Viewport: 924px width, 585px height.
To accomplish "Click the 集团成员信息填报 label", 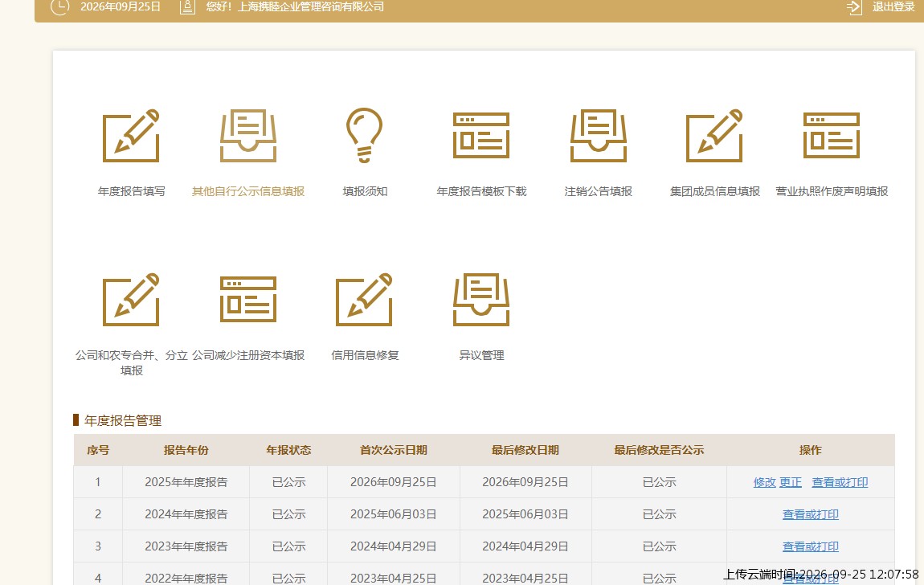I will [x=715, y=191].
